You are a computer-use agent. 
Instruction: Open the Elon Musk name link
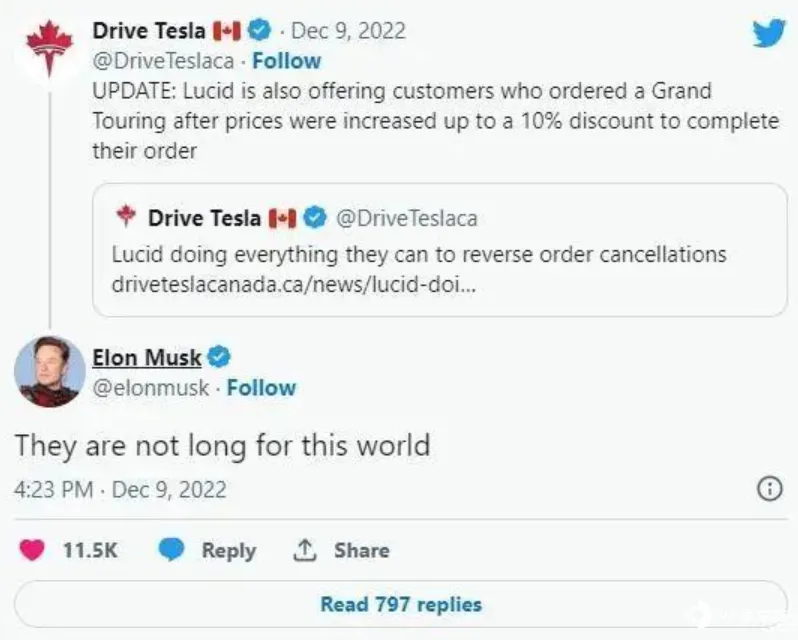click(x=147, y=357)
